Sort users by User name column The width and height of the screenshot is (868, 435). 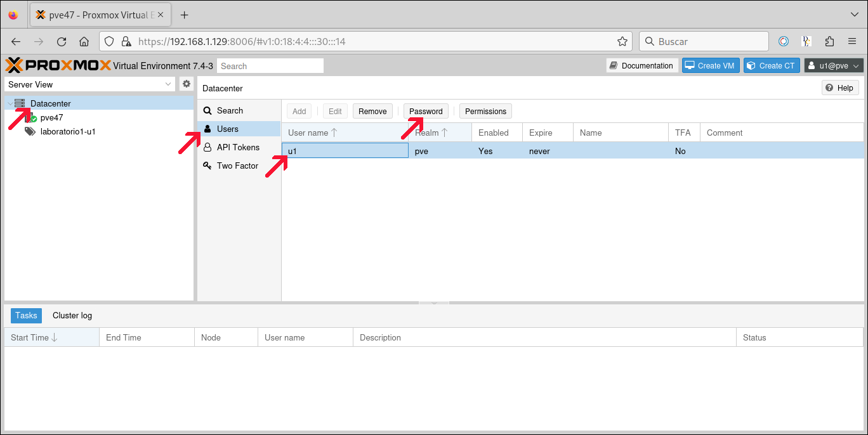click(x=345, y=133)
